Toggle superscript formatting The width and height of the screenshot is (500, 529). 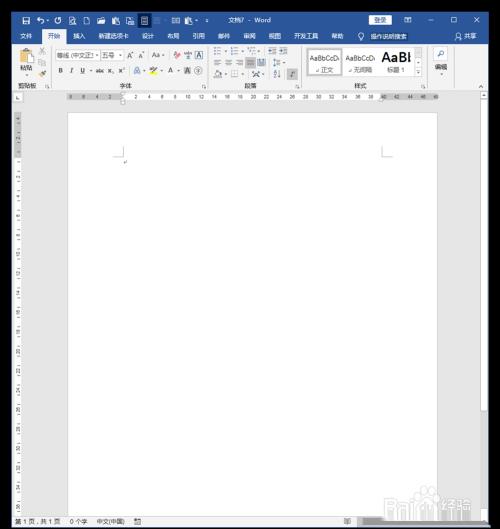click(x=121, y=71)
